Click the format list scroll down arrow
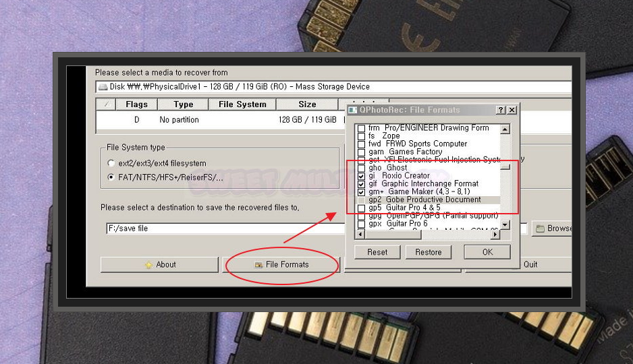This screenshot has width=633, height=364. [505, 224]
